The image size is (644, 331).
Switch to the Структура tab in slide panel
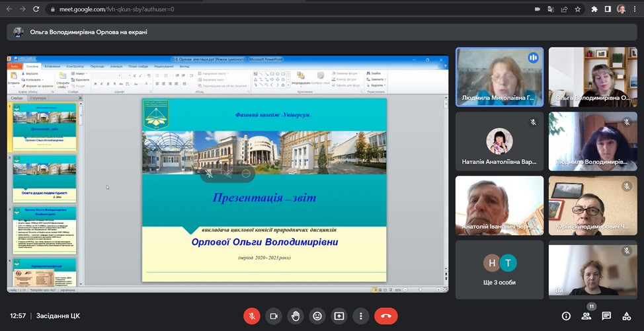tap(38, 98)
